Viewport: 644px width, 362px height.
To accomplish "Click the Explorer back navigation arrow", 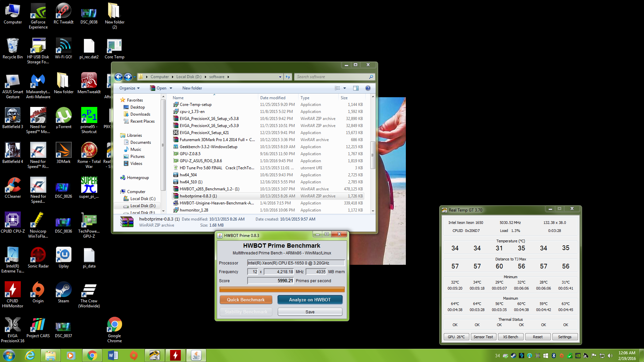I will tap(118, 77).
